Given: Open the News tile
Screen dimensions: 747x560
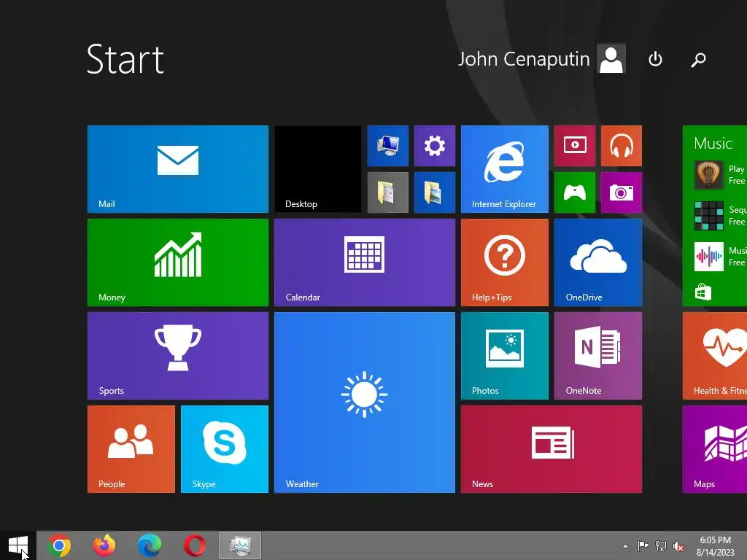Looking at the screenshot, I should tap(551, 449).
